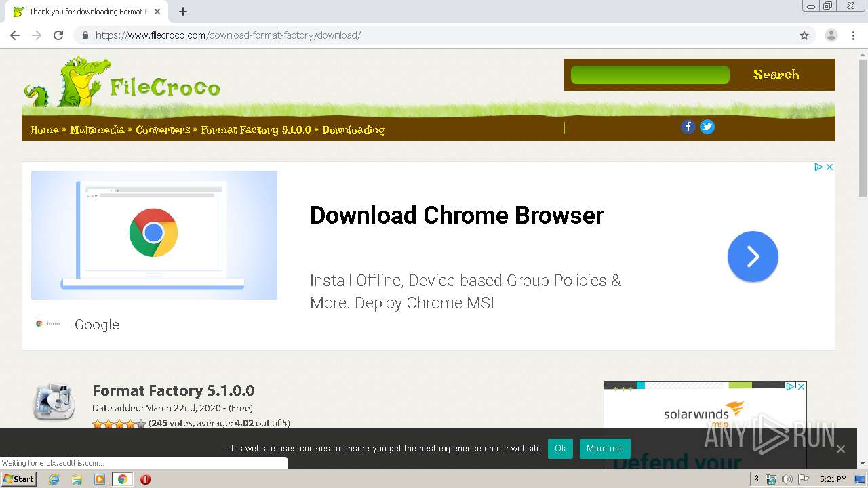
Task: Click in the green search field
Action: click(x=650, y=75)
